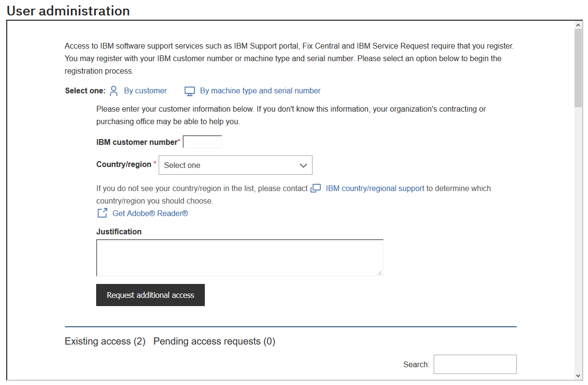Click the Country/region label
Viewport: 588px width, 385px height.
[124, 164]
